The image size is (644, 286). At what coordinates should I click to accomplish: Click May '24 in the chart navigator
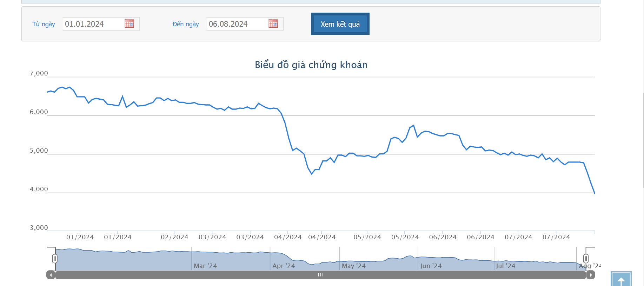click(x=354, y=266)
